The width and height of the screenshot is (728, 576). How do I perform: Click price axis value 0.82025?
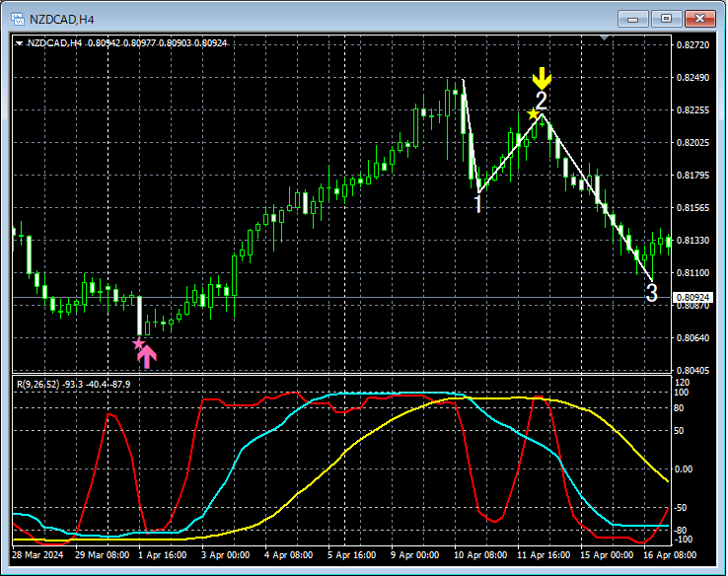[692, 142]
